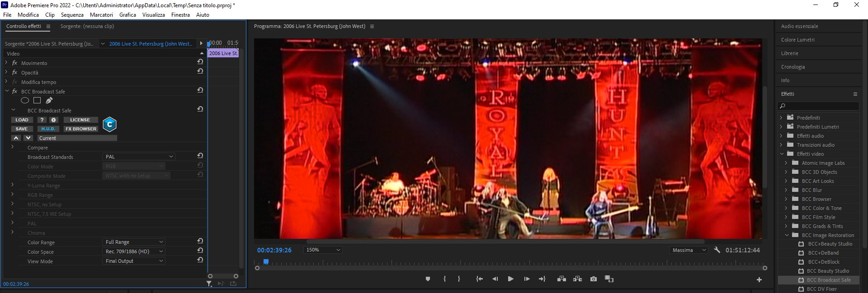868x293 pixels.
Task: Open BCC preferences gear icon
Action: pos(53,120)
